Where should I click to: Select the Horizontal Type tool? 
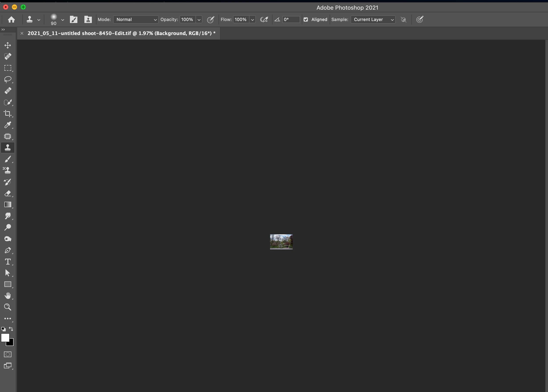tap(8, 262)
